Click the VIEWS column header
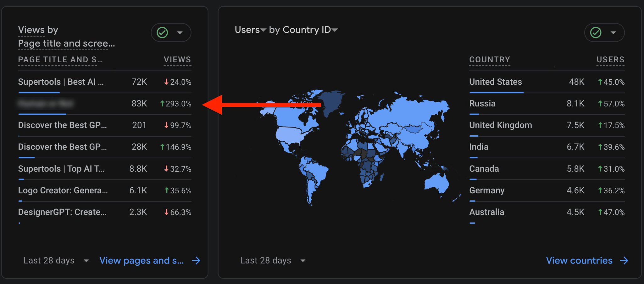 pyautogui.click(x=177, y=60)
